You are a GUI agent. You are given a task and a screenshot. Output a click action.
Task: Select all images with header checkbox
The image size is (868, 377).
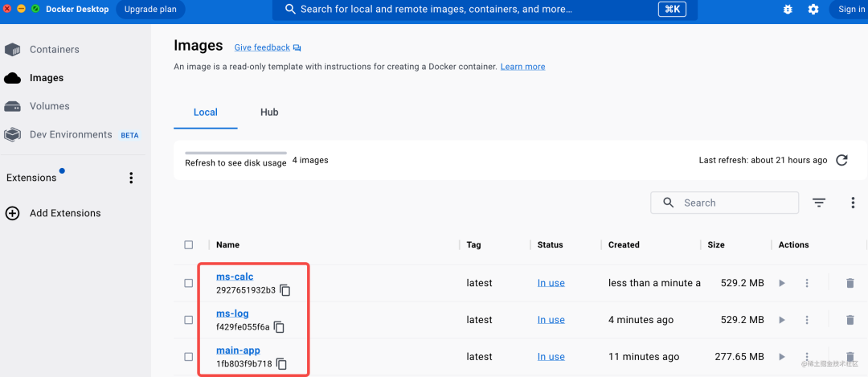[188, 245]
